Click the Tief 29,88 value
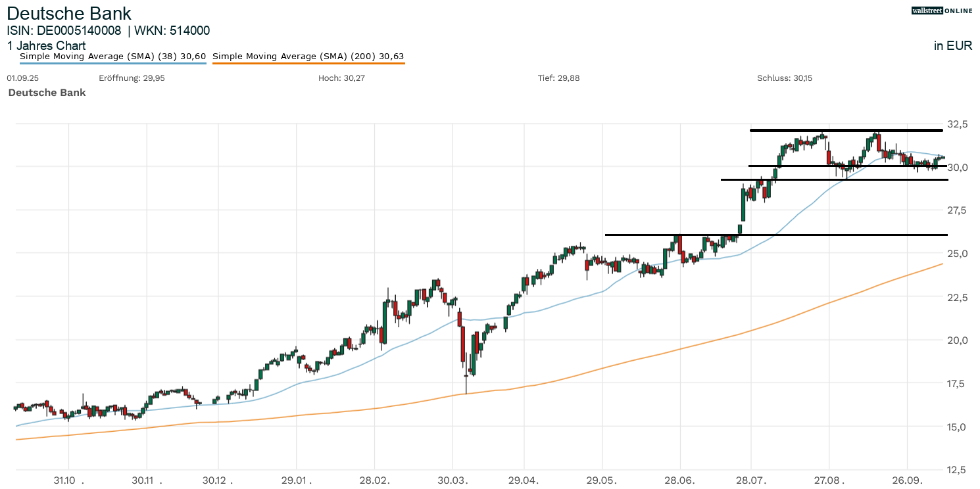Viewport: 980px width, 489px height. (x=558, y=78)
